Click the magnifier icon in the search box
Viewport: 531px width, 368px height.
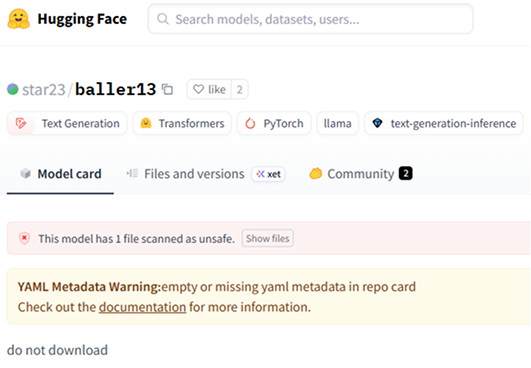point(163,19)
